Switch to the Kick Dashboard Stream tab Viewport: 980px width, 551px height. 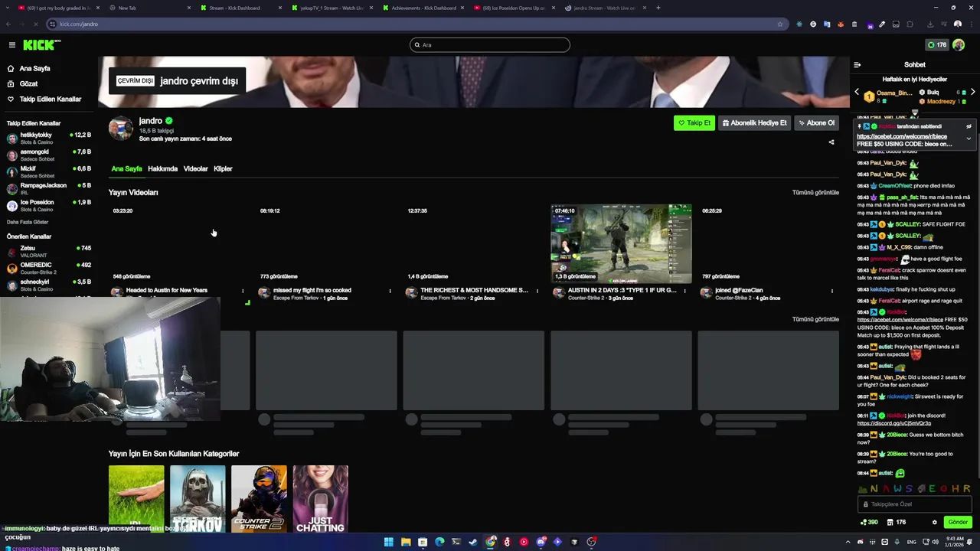[x=240, y=8]
